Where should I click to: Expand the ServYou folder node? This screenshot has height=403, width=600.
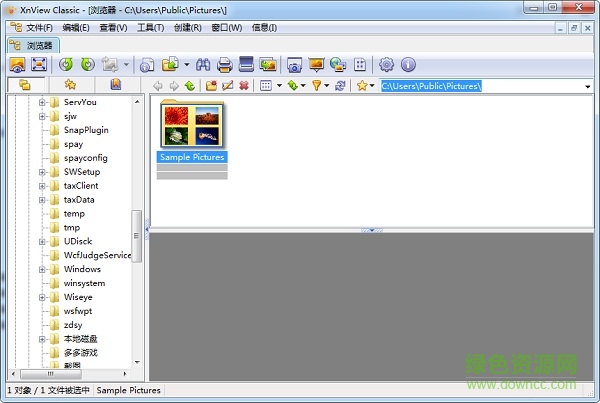42,102
